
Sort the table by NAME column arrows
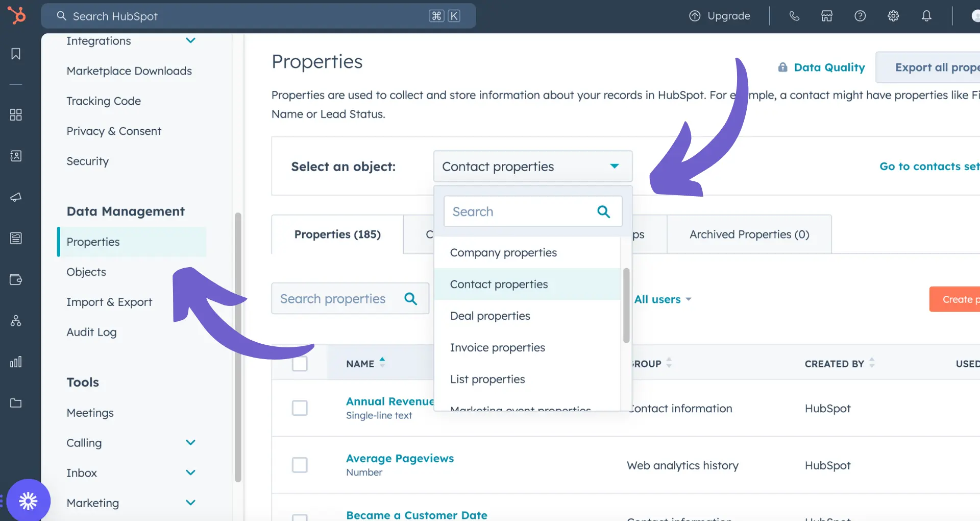pos(382,363)
